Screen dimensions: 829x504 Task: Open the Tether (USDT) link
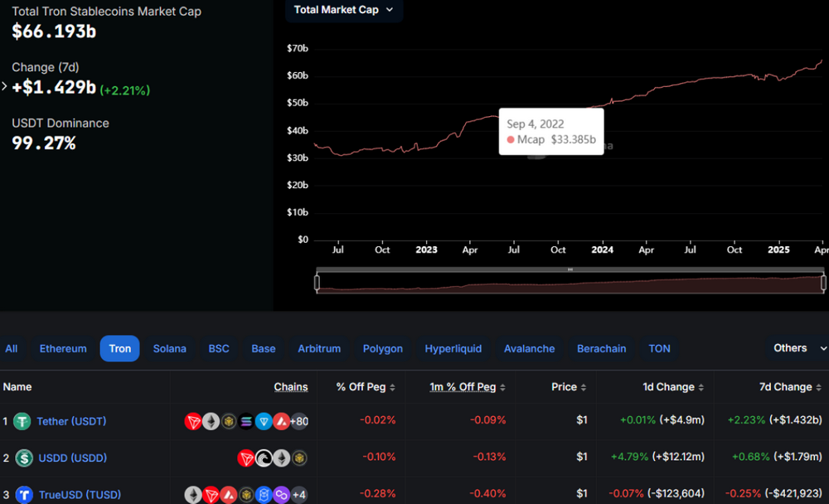pyautogui.click(x=71, y=422)
